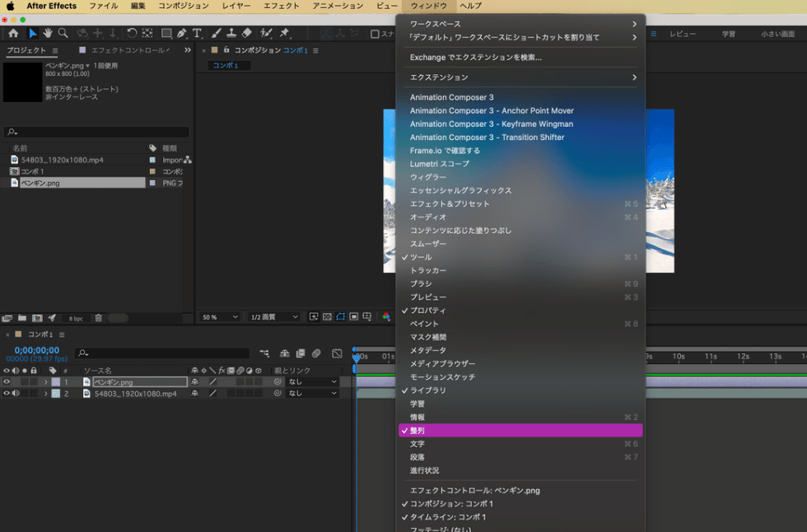Select the Roto Brush tool
807x532 pixels.
tap(266, 33)
